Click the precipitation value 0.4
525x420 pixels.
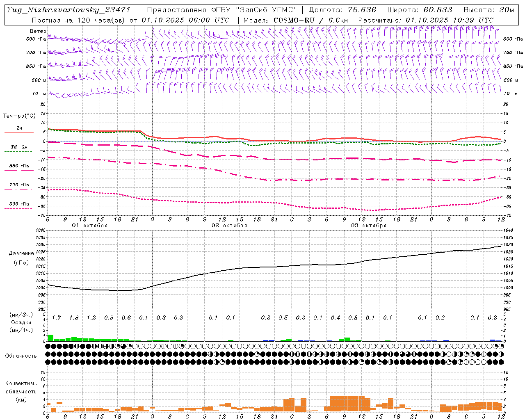point(336,318)
